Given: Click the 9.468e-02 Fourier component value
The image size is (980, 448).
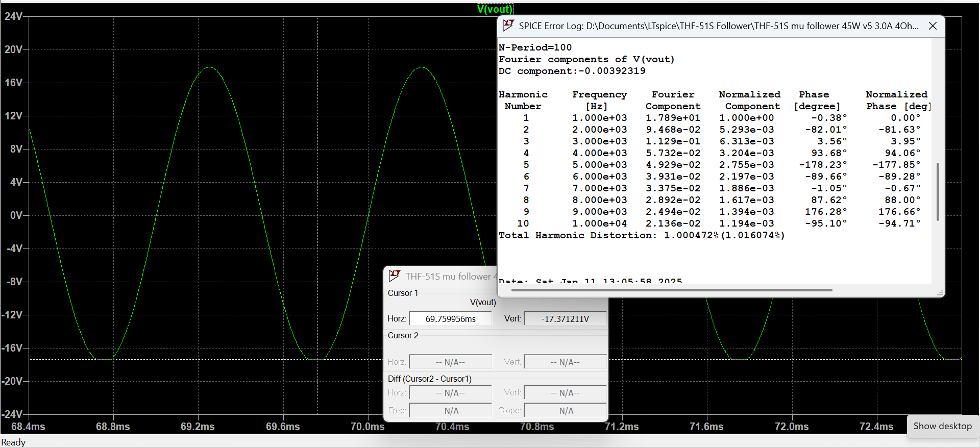Looking at the screenshot, I should (673, 130).
